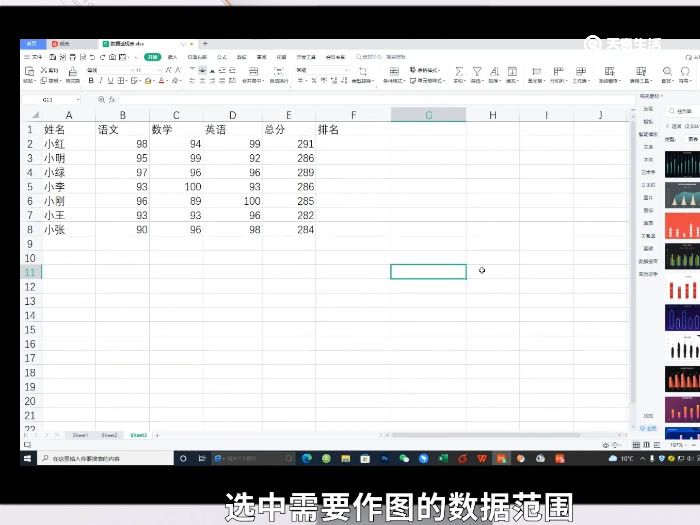Click the Cut scissors icon
This screenshot has width=700, height=525.
pyautogui.click(x=44, y=70)
